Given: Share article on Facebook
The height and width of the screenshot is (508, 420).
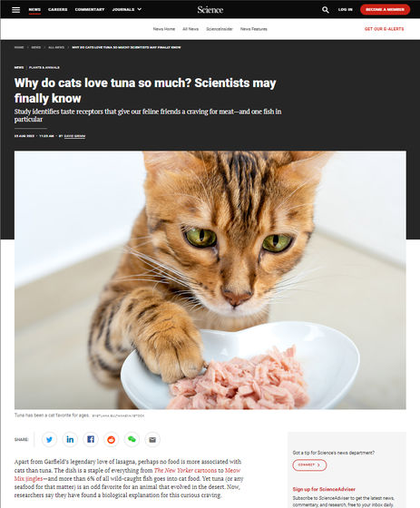Looking at the screenshot, I should pos(91,440).
